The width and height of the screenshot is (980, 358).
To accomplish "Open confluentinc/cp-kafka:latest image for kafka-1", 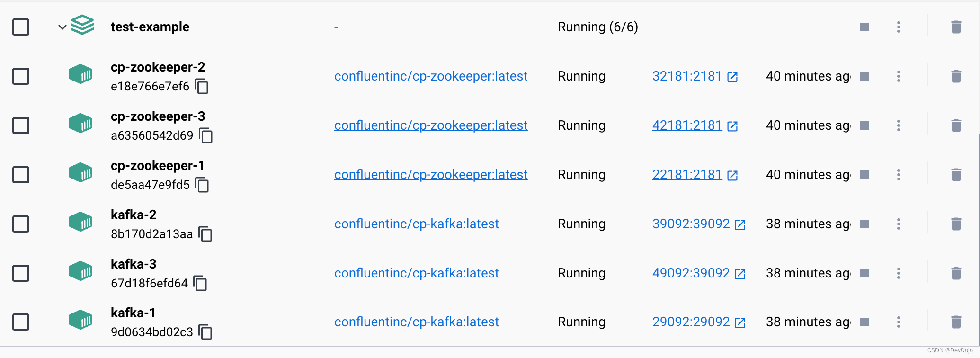I will tap(416, 322).
